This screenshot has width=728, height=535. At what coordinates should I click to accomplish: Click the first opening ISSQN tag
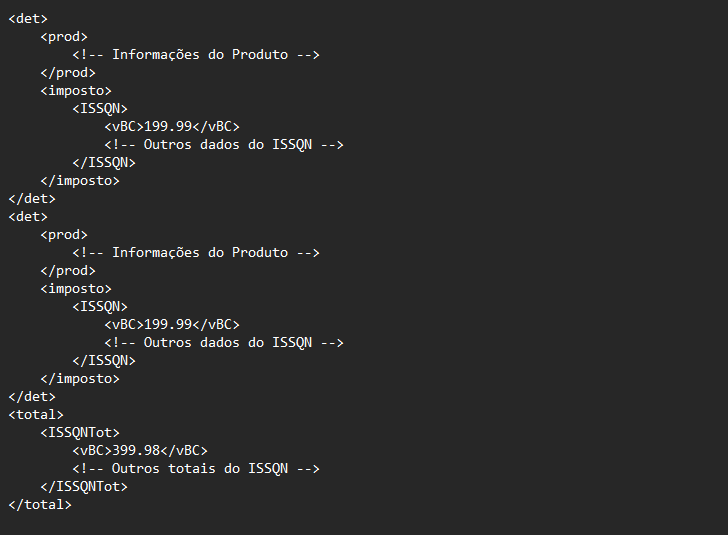[100, 109]
